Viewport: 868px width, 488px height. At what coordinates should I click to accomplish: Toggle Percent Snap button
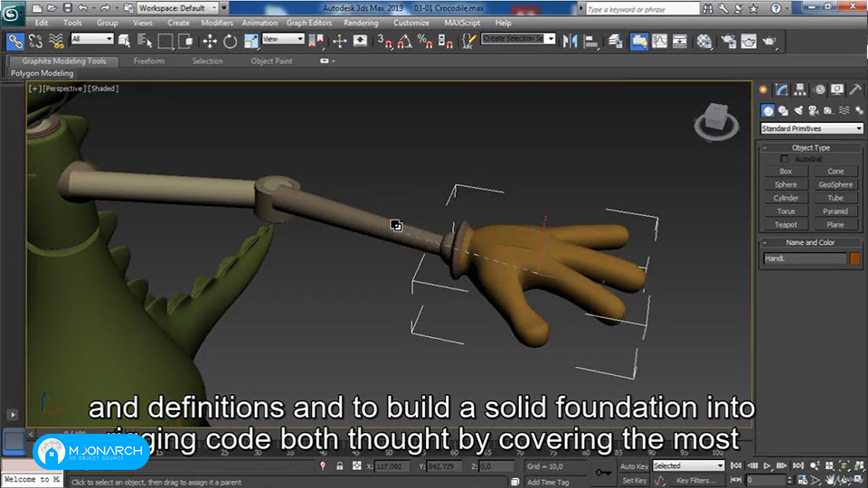pyautogui.click(x=425, y=41)
